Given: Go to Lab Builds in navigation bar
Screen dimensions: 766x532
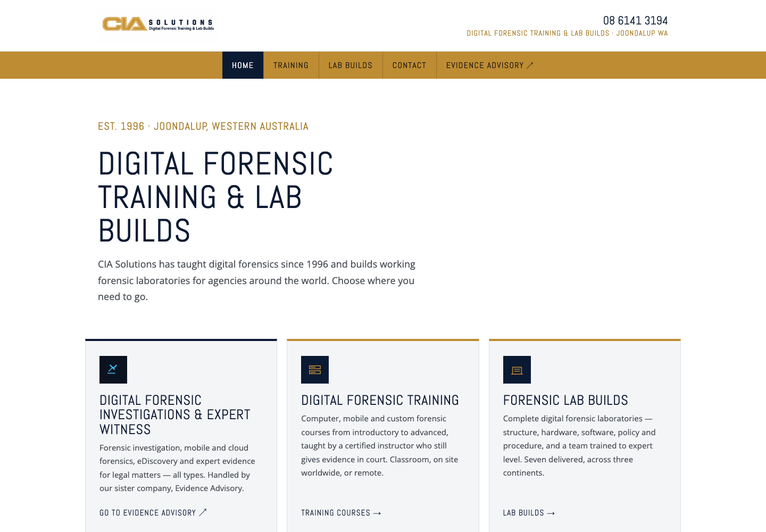Looking at the screenshot, I should 351,65.
